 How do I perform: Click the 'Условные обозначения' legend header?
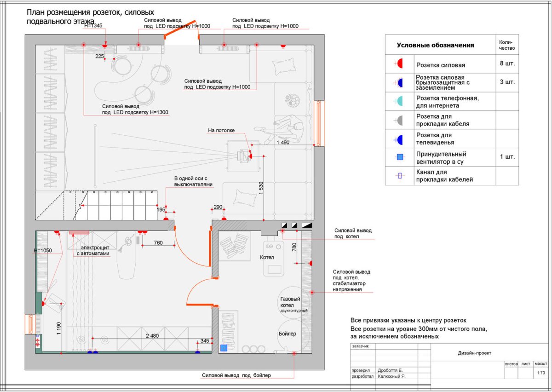(x=435, y=46)
